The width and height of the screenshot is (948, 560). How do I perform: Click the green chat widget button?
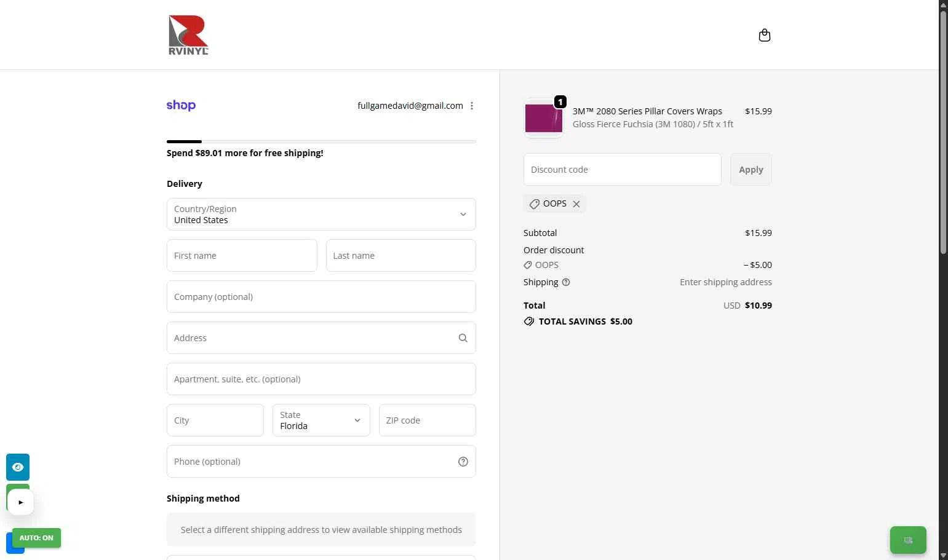pyautogui.click(x=908, y=540)
